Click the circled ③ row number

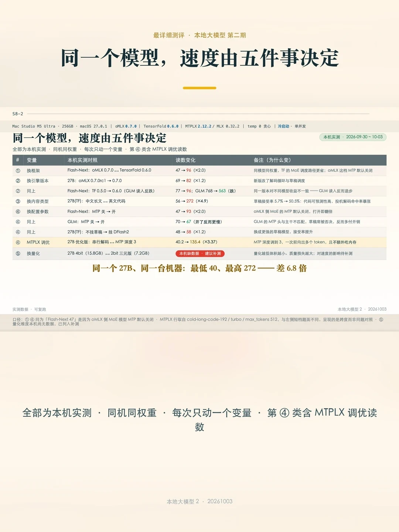(18, 201)
